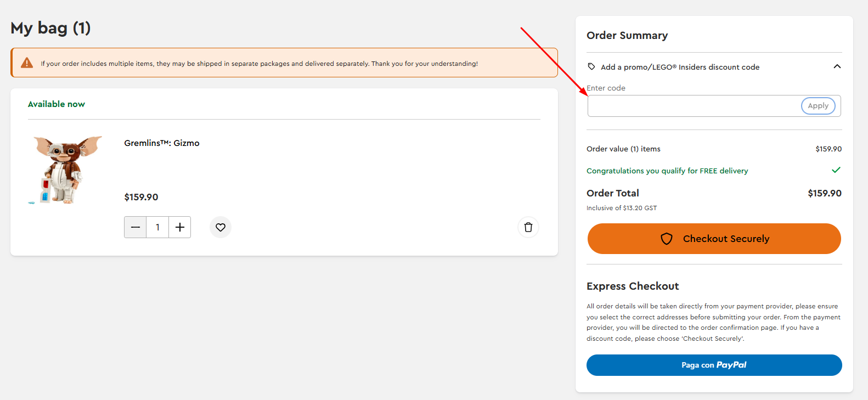Click the free delivery congratulations message
Image resolution: width=868 pixels, height=400 pixels.
667,171
